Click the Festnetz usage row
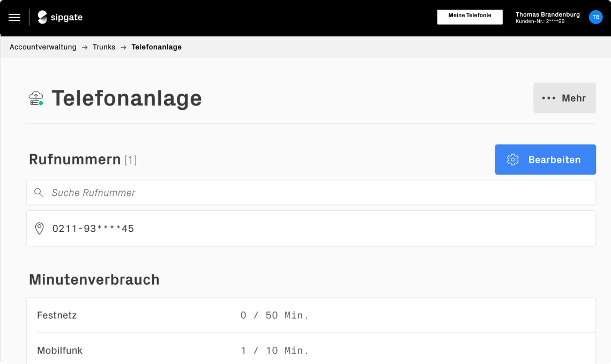 pyautogui.click(x=311, y=315)
